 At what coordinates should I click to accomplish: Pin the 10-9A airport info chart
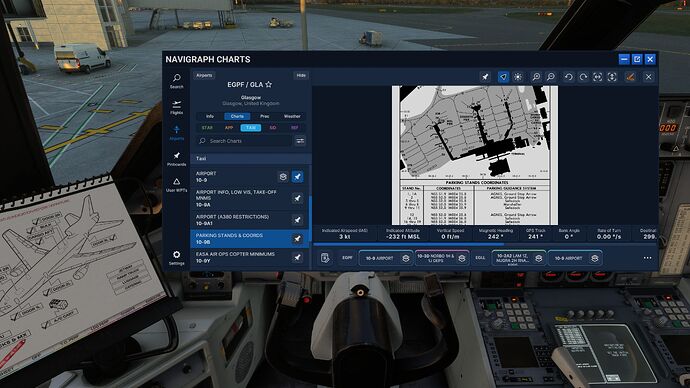tap(297, 198)
